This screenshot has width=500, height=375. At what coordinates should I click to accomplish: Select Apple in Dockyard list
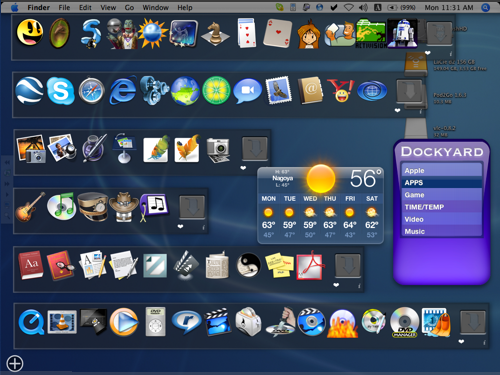[442, 170]
